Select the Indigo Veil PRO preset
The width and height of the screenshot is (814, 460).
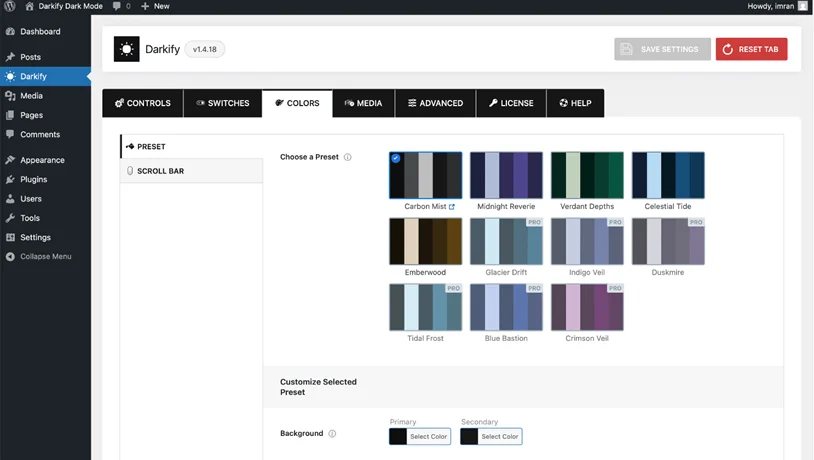pos(587,241)
